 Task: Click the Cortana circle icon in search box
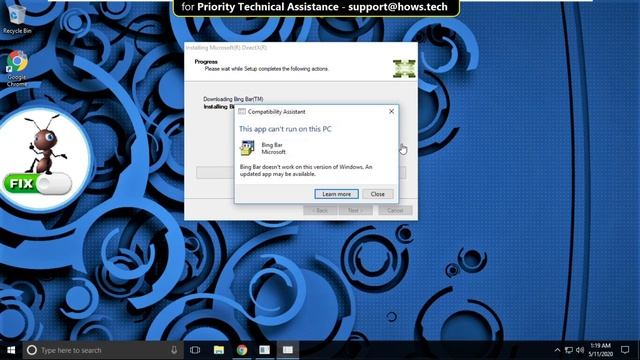pyautogui.click(x=32, y=350)
